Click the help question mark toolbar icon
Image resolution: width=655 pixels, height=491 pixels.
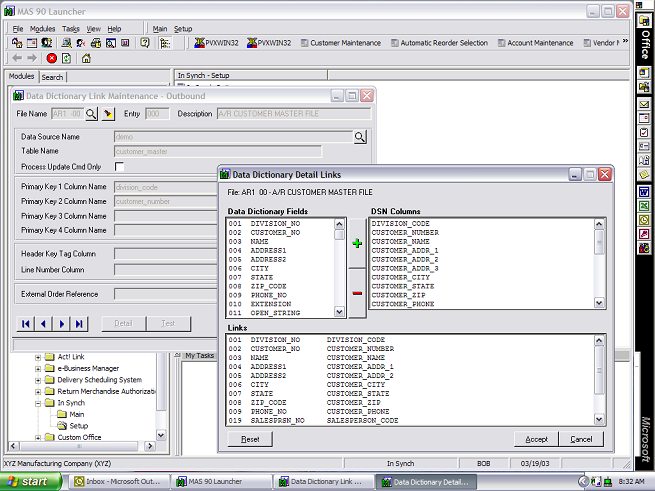tap(145, 43)
